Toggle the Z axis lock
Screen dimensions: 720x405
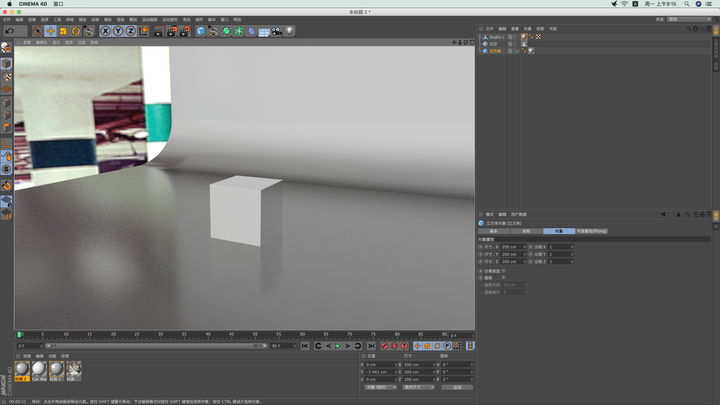tap(130, 31)
